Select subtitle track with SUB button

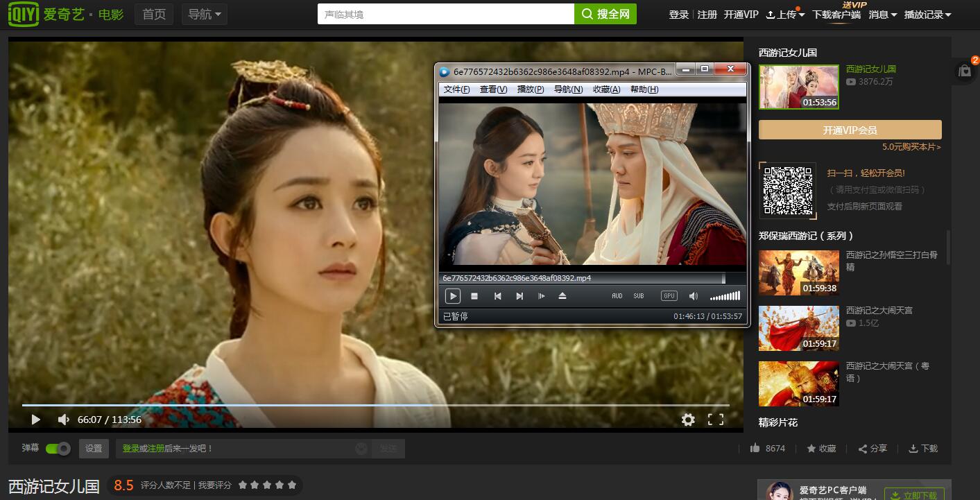(639, 296)
